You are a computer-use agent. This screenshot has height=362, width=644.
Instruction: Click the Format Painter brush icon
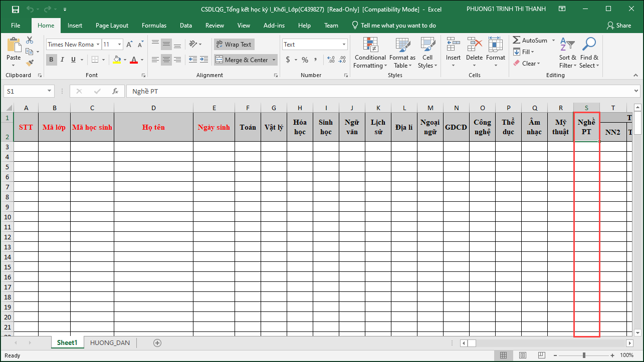click(x=30, y=63)
